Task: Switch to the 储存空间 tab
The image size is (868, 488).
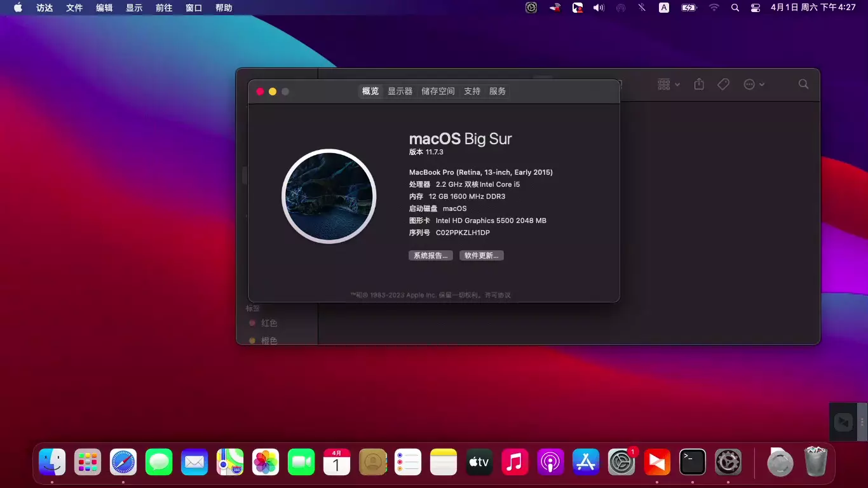Action: (x=437, y=91)
